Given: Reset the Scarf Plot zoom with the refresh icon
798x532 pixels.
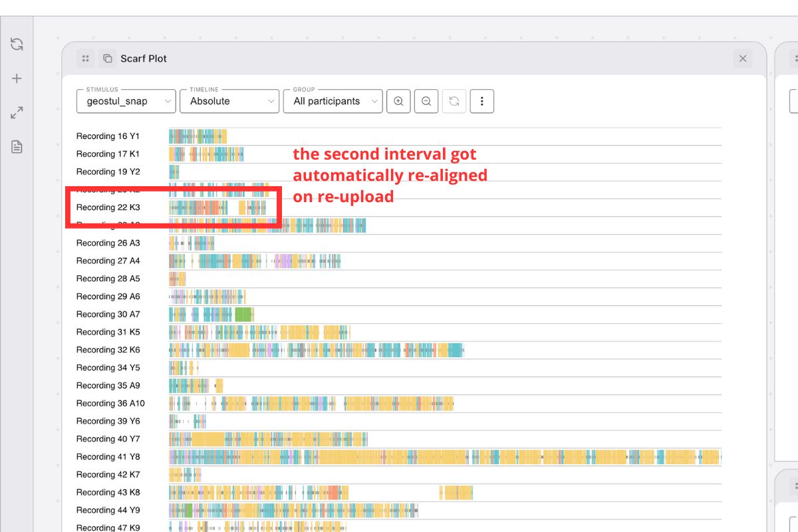Looking at the screenshot, I should [454, 101].
